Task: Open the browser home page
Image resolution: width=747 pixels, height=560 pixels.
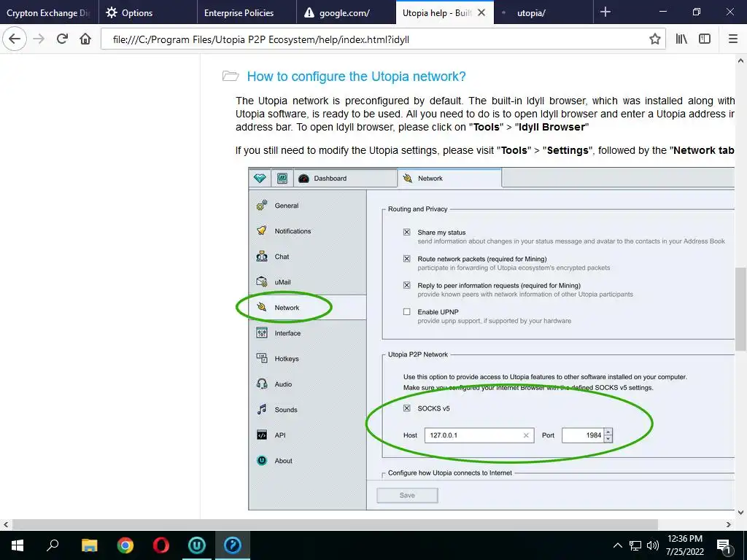Action: [x=85, y=39]
